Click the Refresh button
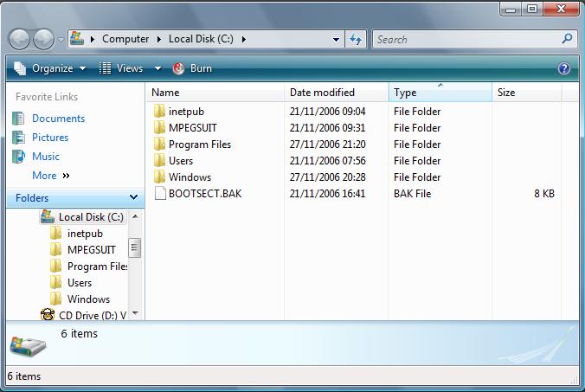 [x=356, y=39]
